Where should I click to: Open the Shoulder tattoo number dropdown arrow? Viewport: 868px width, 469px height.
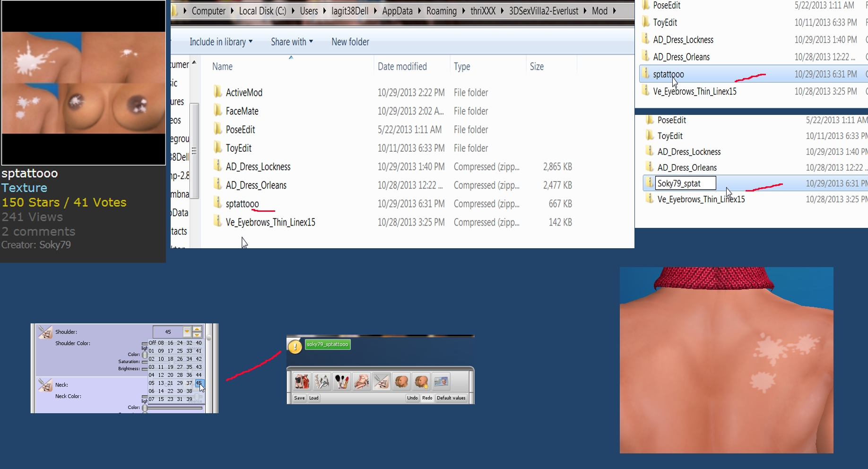pyautogui.click(x=187, y=332)
